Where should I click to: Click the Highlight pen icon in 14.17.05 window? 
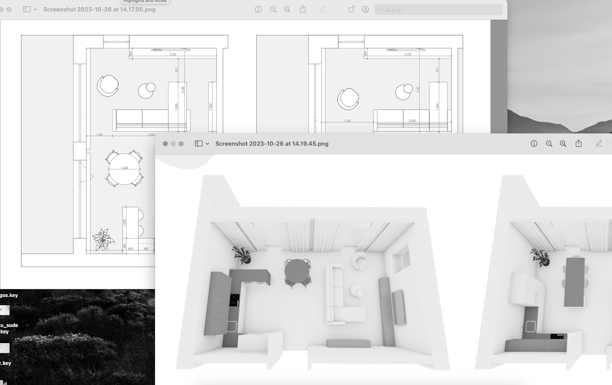(x=323, y=9)
